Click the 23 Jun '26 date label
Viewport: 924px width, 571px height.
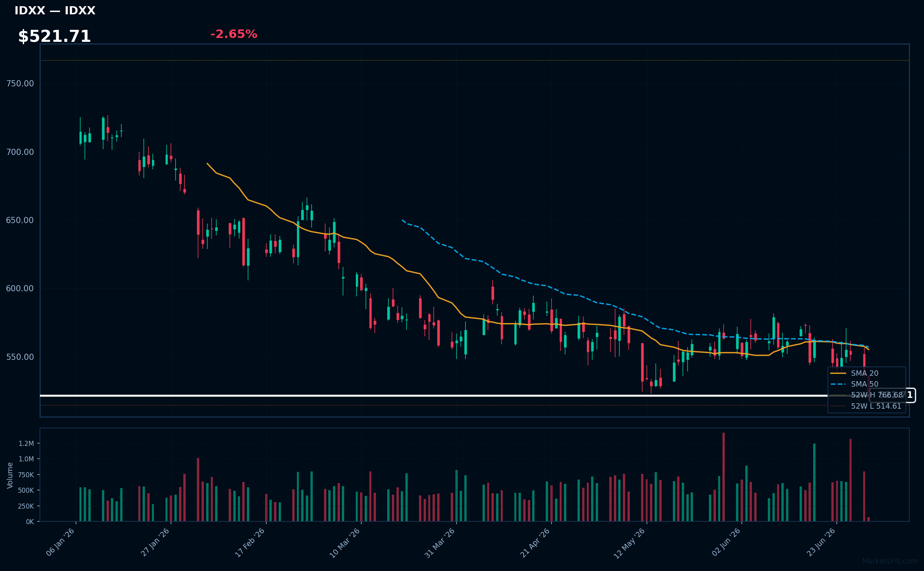[x=821, y=542]
